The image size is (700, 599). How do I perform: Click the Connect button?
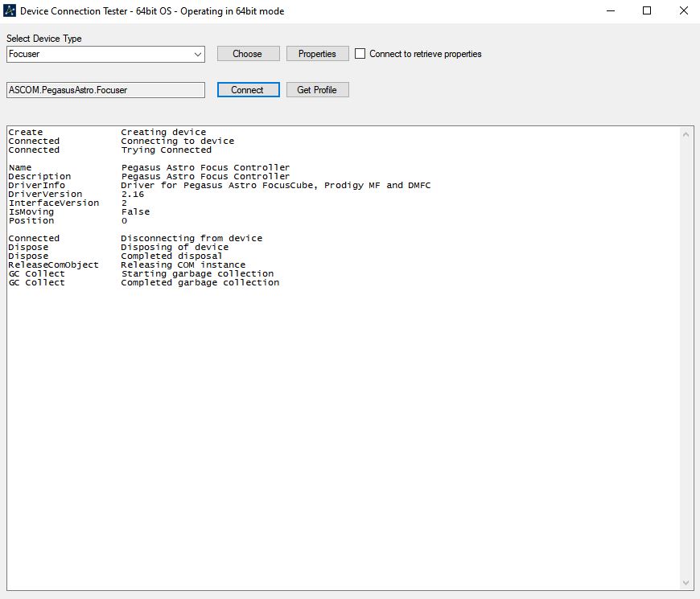pos(248,90)
